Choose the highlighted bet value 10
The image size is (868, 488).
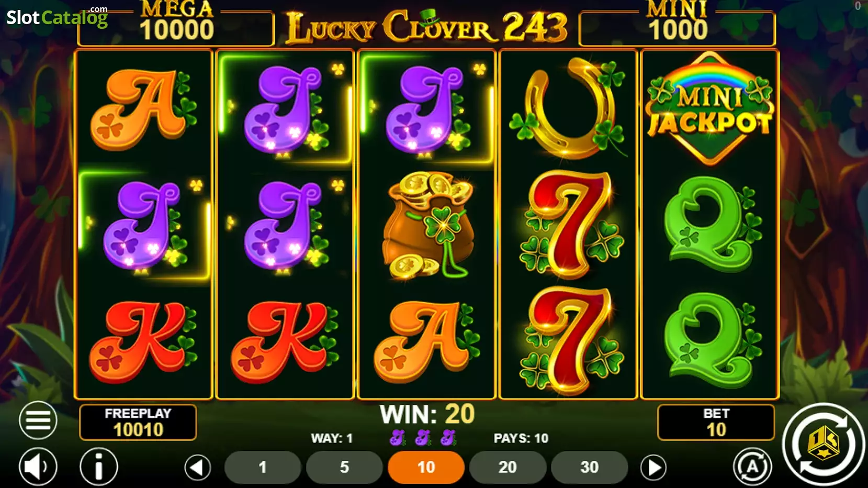pos(426,467)
